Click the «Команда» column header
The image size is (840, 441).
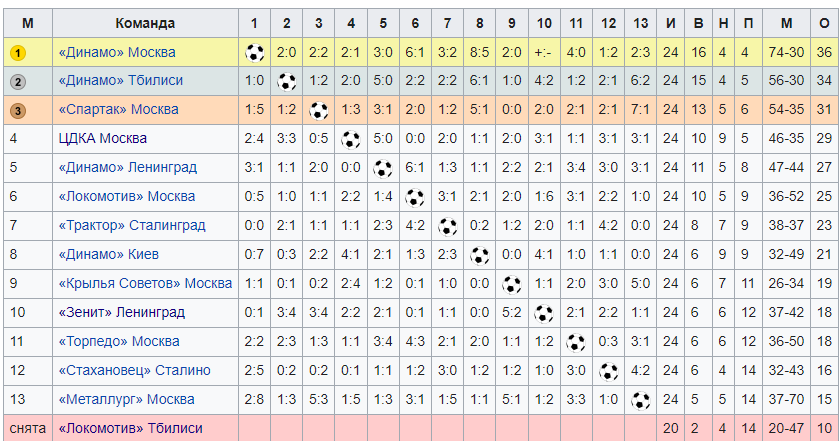145,24
